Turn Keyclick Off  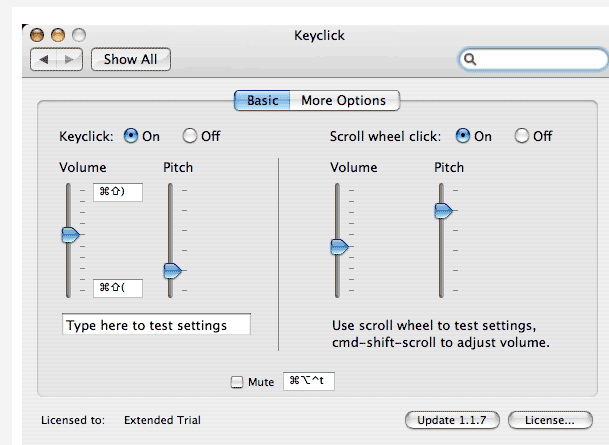coord(189,136)
